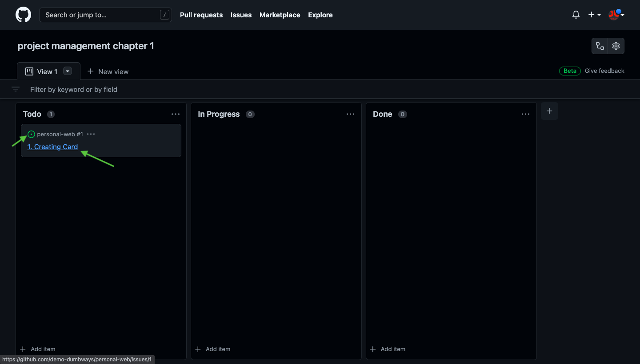The width and height of the screenshot is (640, 364).
Task: Open the Todo column options menu
Action: 176,114
